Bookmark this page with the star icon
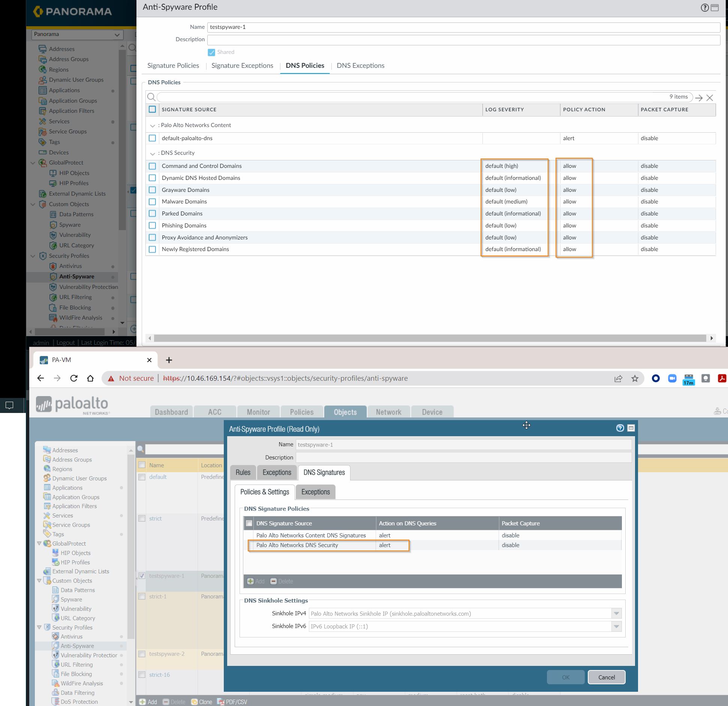728x706 pixels. [635, 378]
